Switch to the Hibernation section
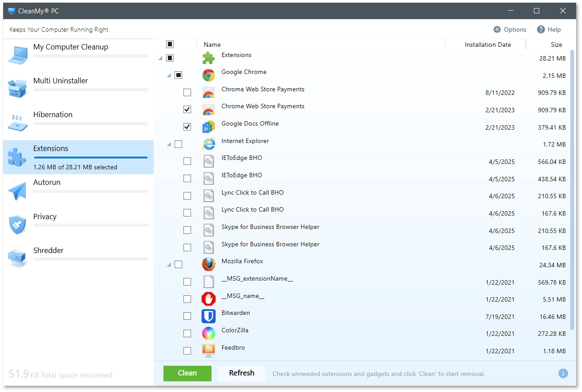 point(78,123)
